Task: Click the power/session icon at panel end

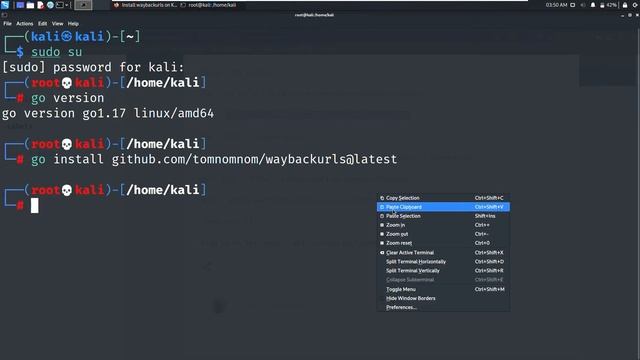Action: point(636,5)
